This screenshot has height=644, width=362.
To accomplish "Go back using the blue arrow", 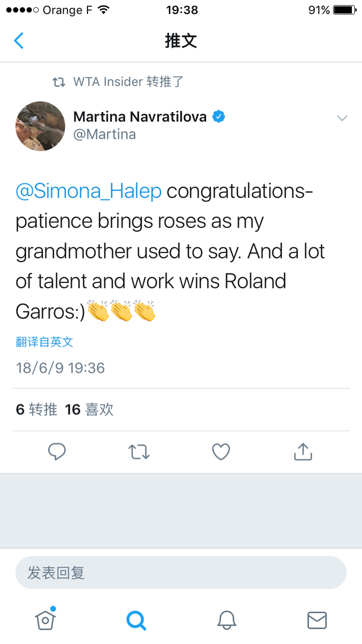I will coord(18,41).
